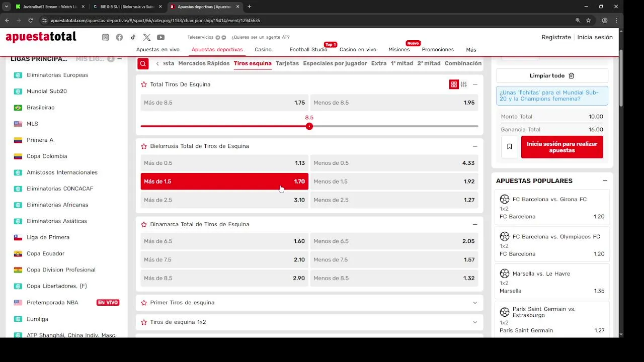The image size is (644, 362).
Task: Collapse the Ligas Principales sidebar list
Action: (x=119, y=59)
